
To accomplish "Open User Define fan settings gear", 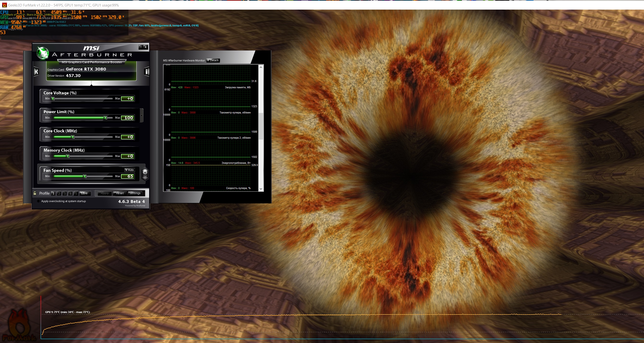I will pos(145,173).
